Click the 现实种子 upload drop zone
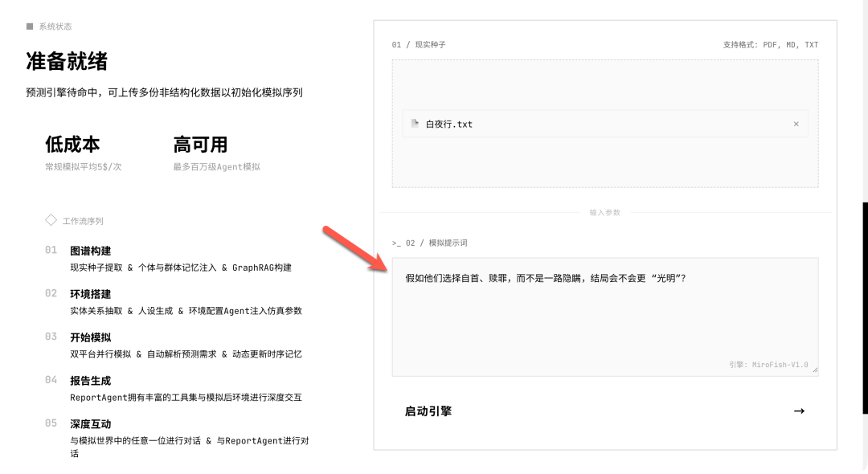Screen dimensions: 868x474 point(605,124)
